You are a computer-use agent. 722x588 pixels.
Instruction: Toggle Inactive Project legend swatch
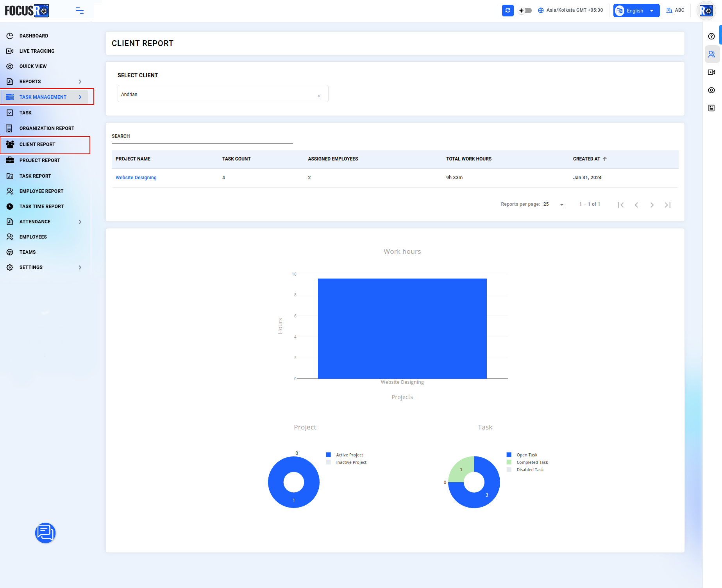click(x=329, y=462)
